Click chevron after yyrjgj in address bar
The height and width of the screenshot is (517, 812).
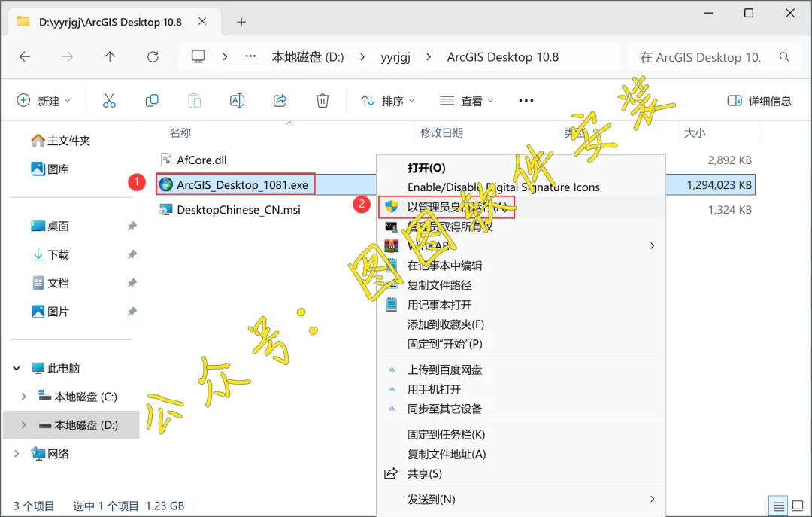pyautogui.click(x=429, y=57)
